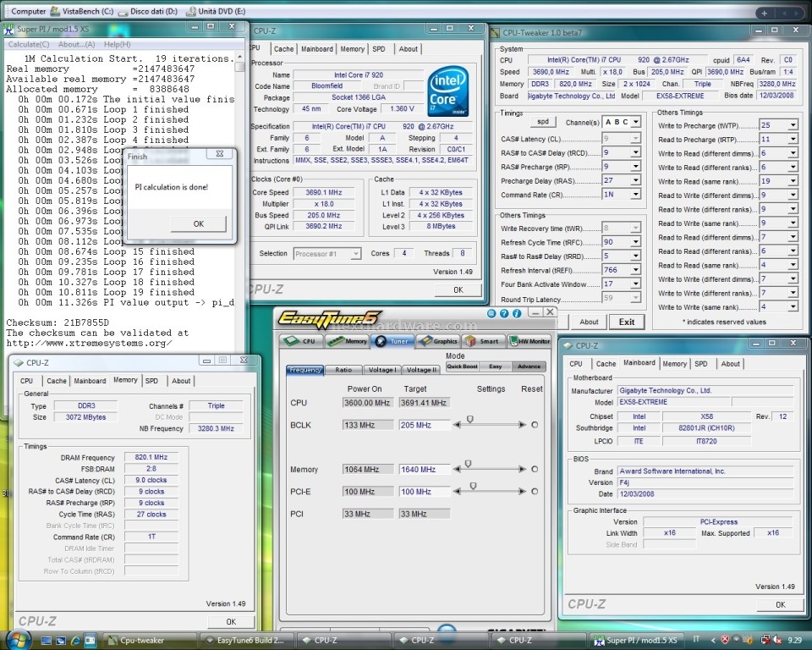The image size is (812, 650).
Task: Click the EasyTune6 online update @ icon
Action: click(x=491, y=313)
